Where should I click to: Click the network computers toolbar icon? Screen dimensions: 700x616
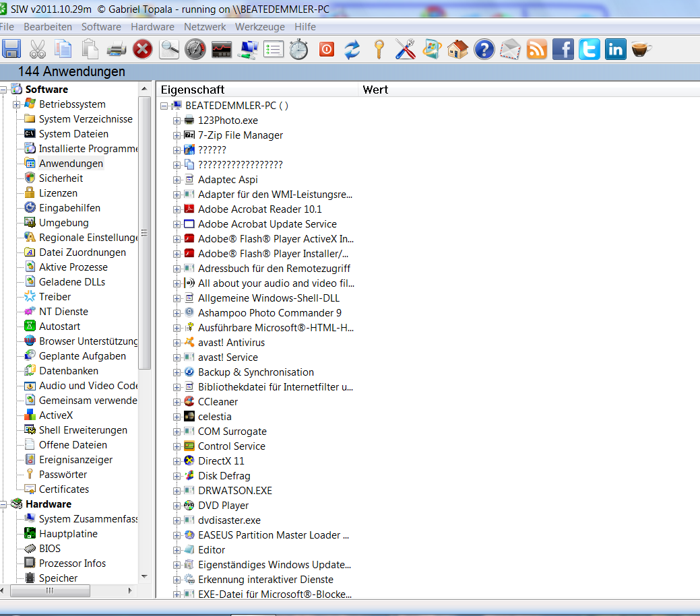pyautogui.click(x=248, y=49)
